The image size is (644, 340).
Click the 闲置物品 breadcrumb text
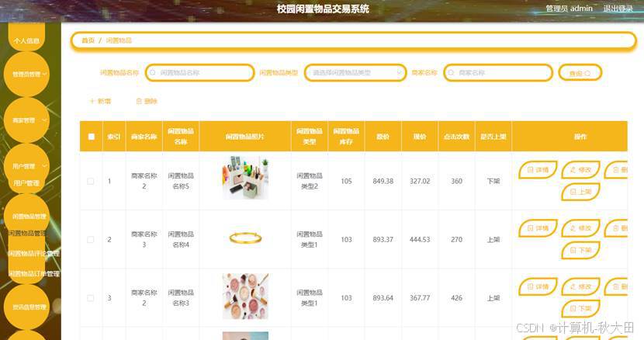click(x=119, y=40)
